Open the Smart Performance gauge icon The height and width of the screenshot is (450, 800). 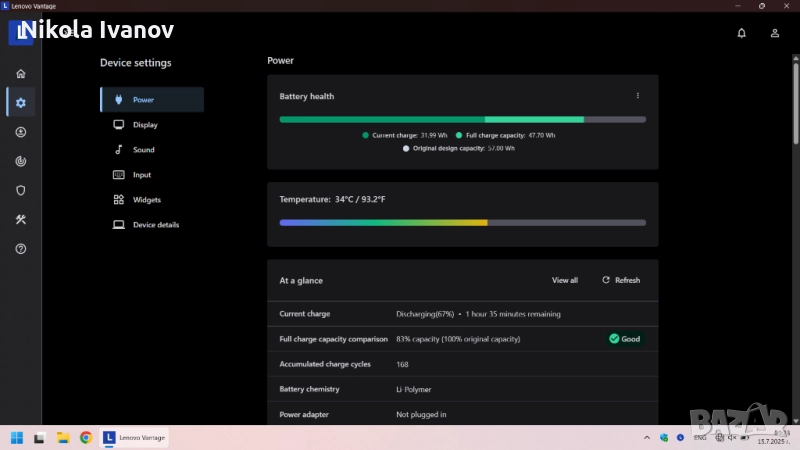point(21,161)
